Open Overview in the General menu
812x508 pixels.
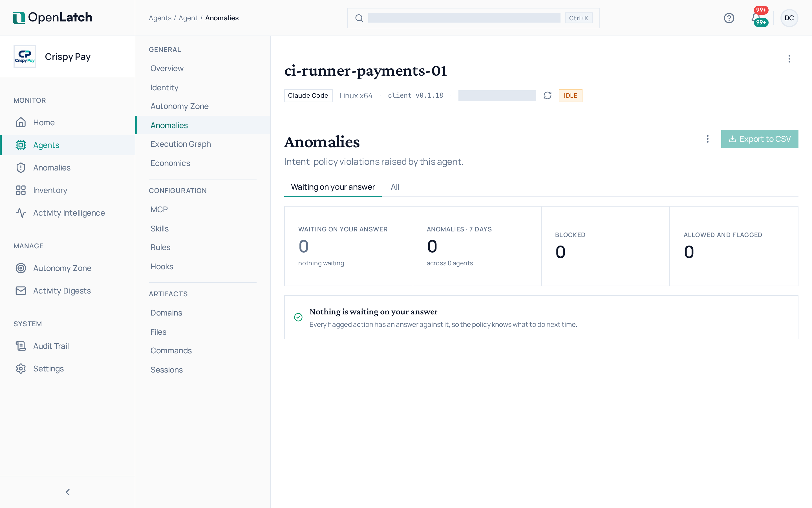coord(203,68)
